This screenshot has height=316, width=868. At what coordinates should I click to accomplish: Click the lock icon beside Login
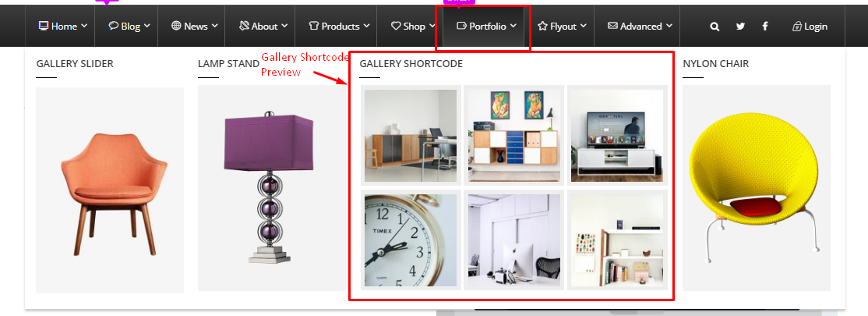[x=797, y=26]
